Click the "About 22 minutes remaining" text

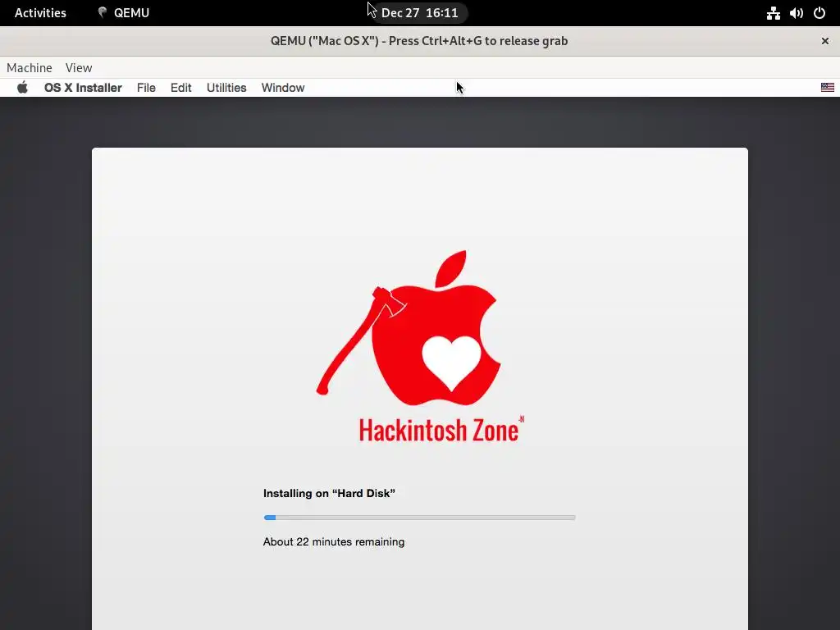point(334,541)
